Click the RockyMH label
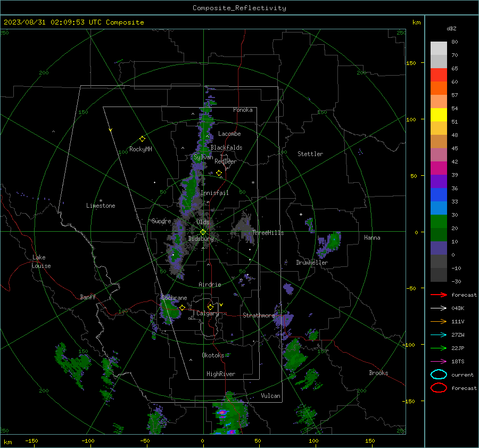Image resolution: width=479 pixels, height=448 pixels. click(141, 149)
